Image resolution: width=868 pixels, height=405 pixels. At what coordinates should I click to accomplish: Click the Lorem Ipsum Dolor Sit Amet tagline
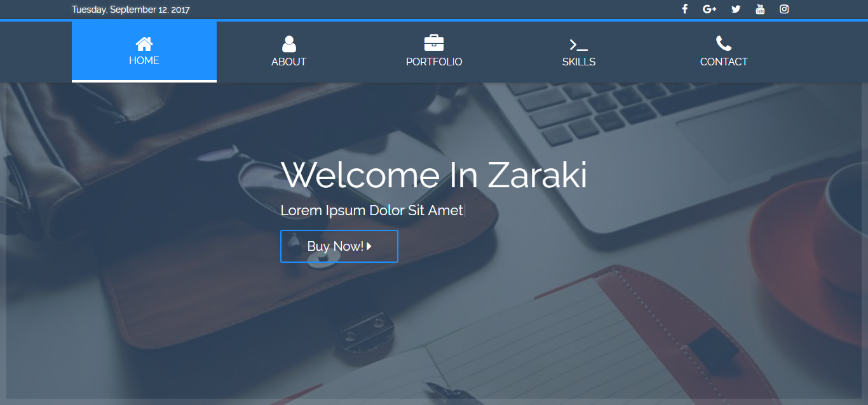point(372,210)
